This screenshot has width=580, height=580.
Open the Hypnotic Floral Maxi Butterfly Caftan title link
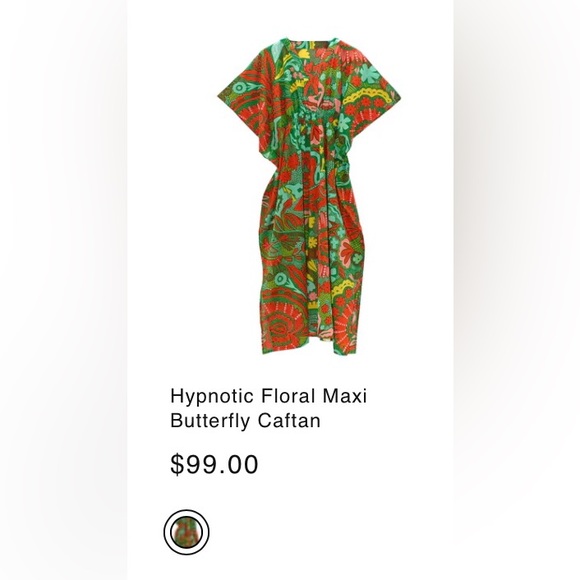click(269, 408)
